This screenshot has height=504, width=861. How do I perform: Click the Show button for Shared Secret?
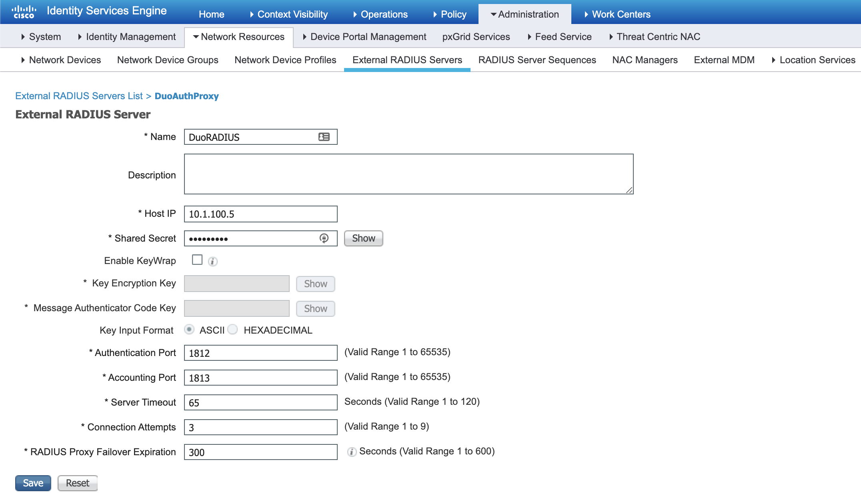[x=363, y=238]
